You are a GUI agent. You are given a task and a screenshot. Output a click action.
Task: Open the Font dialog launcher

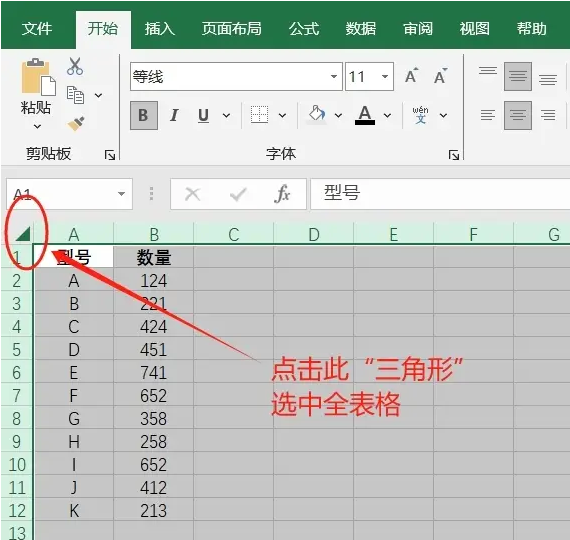click(x=454, y=155)
